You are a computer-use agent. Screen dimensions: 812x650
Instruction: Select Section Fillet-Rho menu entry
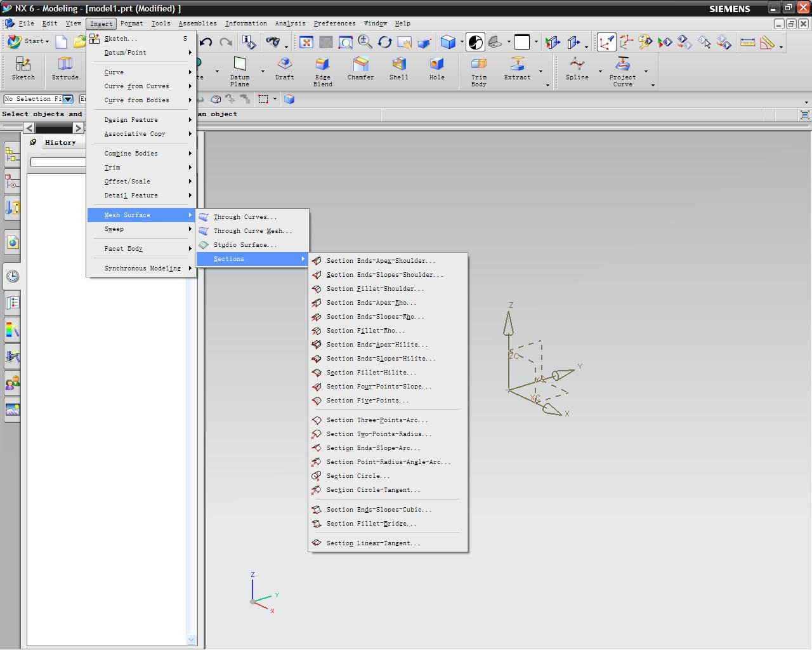point(388,331)
